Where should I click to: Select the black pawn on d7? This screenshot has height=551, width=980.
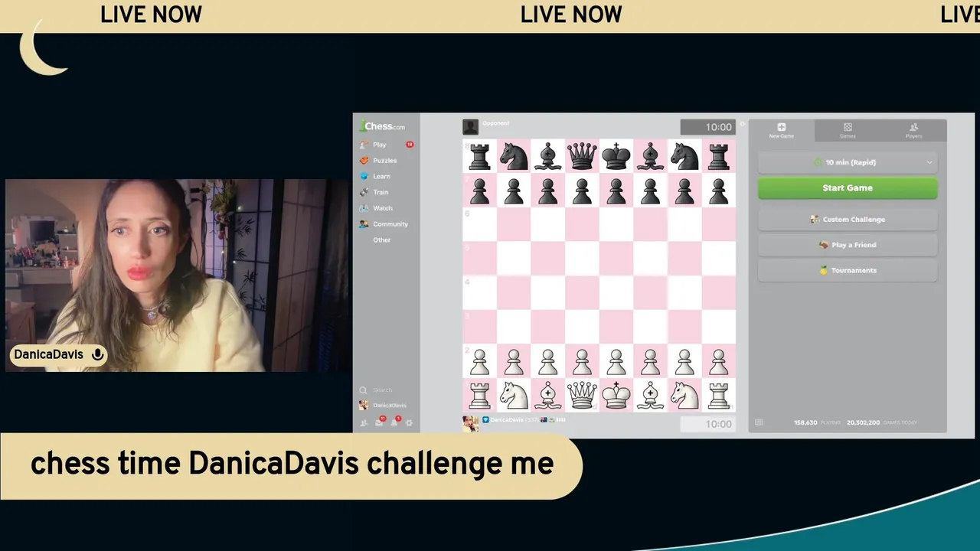[x=582, y=191]
